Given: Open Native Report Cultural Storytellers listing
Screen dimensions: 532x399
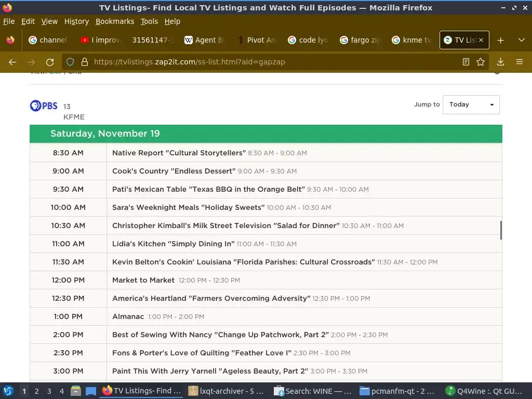Looking at the screenshot, I should point(178,153).
